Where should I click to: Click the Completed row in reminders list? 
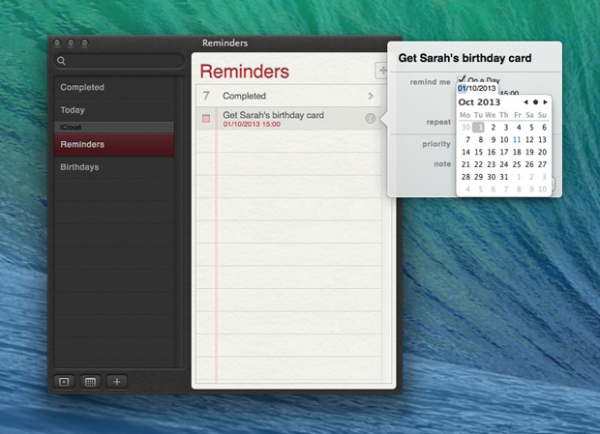289,96
